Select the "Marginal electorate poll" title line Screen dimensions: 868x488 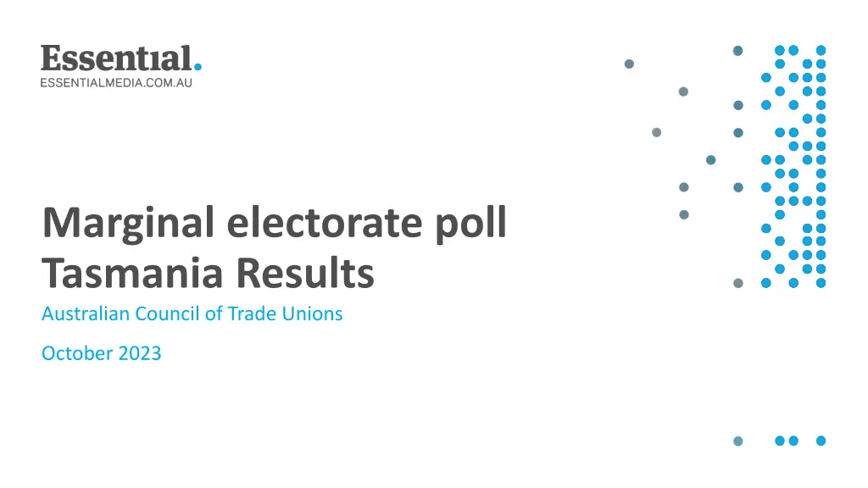point(274,223)
